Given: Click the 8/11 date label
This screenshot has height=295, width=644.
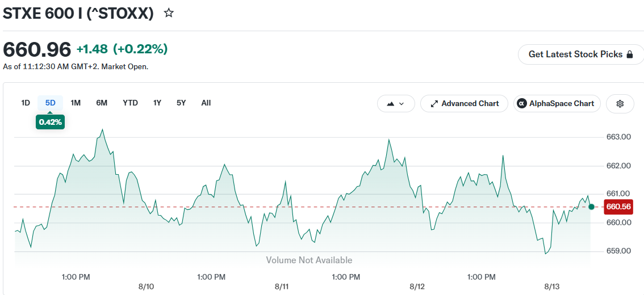Looking at the screenshot, I should (281, 286).
